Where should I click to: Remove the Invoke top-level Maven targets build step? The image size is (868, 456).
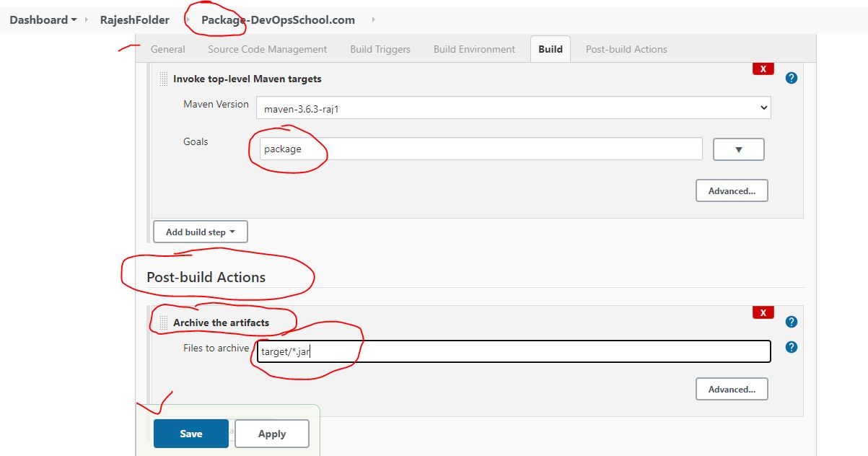[x=763, y=69]
